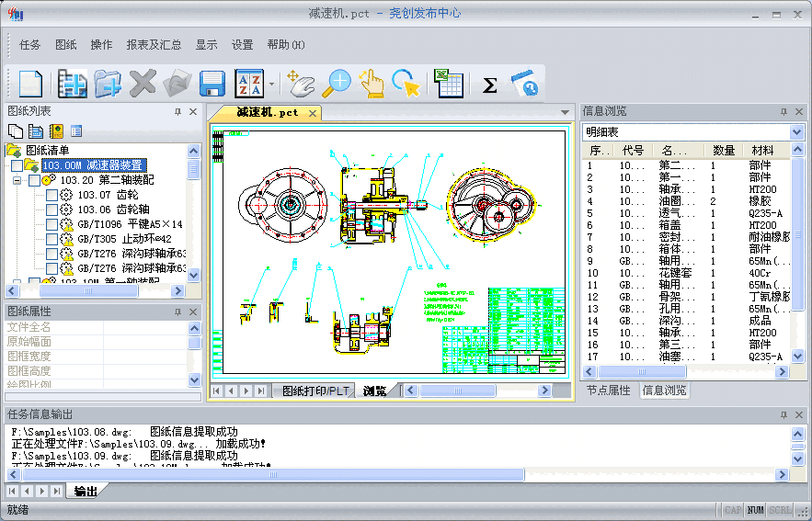Check box for first GB/T276 深沟球轴承 row

pyautogui.click(x=51, y=254)
